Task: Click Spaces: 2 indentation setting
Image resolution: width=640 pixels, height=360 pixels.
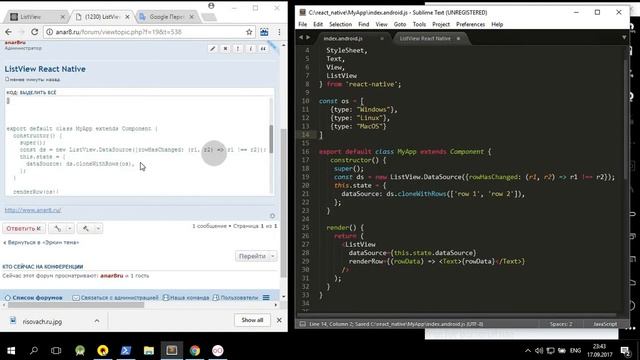Action: click(x=561, y=324)
